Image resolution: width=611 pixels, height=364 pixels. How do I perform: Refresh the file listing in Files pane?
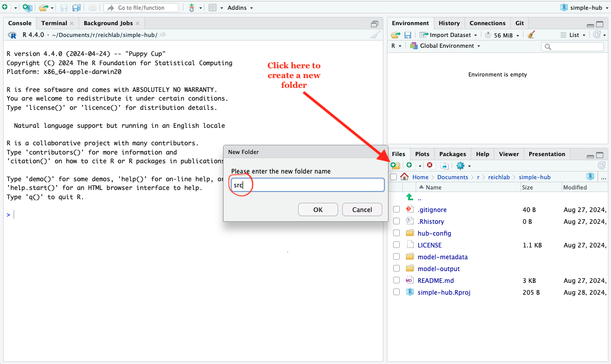pos(601,165)
